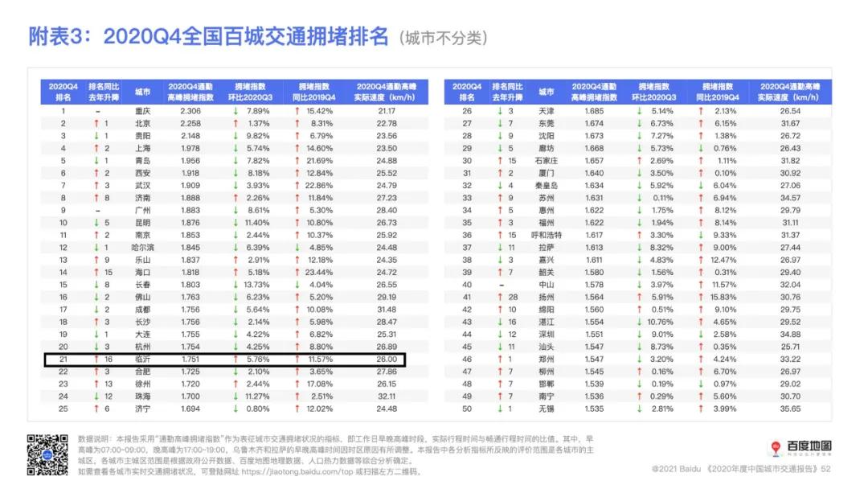Open the https://jiaotong.baidu.com/top URL in the footnote
Viewport: 868px width, 489px height.
coord(297,472)
